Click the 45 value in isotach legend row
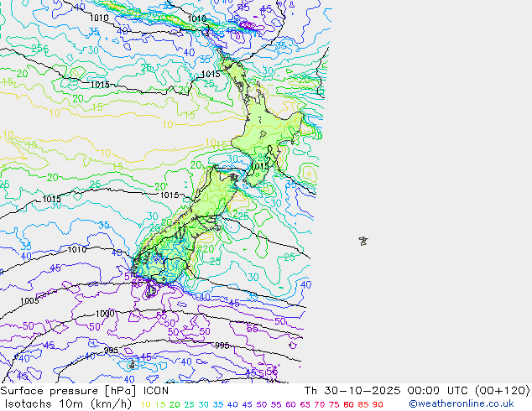Screen dimensions: 532x411 [x=247, y=404]
